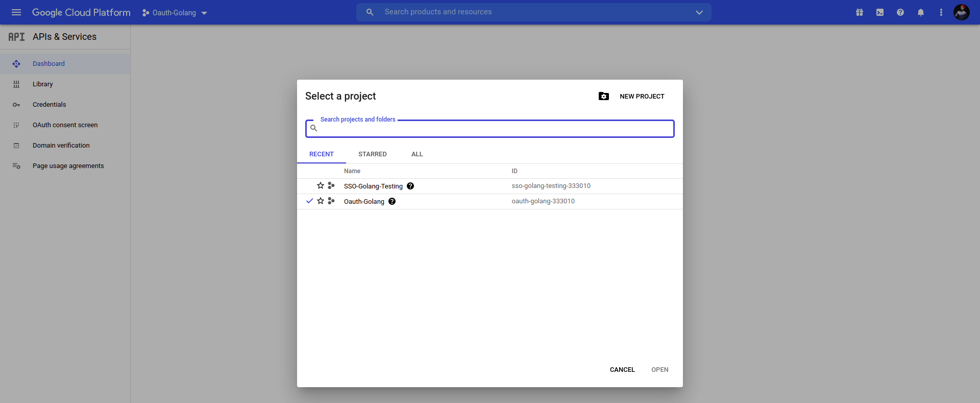Open OAuth consent screen page
Viewport: 980px width, 403px height.
click(65, 125)
